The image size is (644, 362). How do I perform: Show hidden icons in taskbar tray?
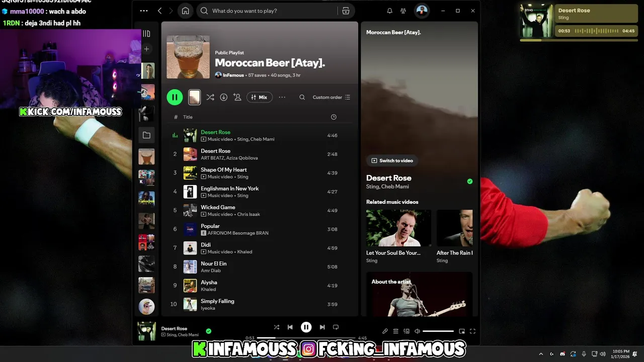541,354
